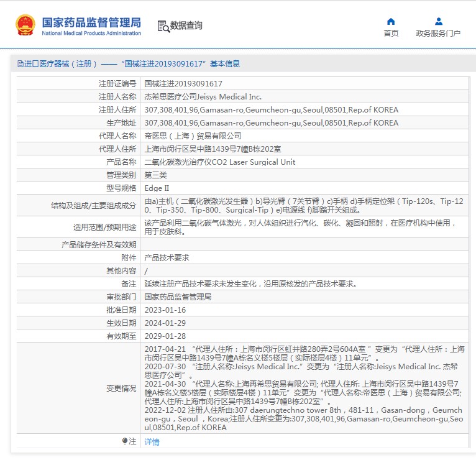Click the 附件 row label

coord(129,257)
